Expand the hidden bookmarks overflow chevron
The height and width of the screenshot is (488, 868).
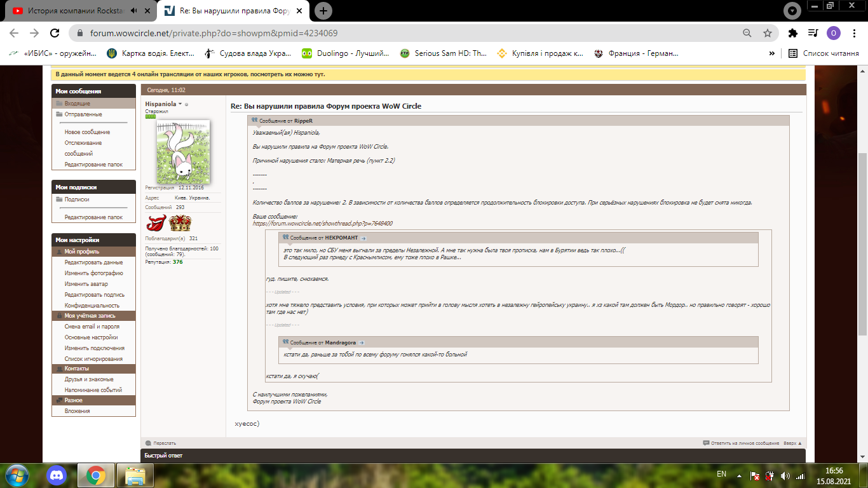click(x=771, y=53)
